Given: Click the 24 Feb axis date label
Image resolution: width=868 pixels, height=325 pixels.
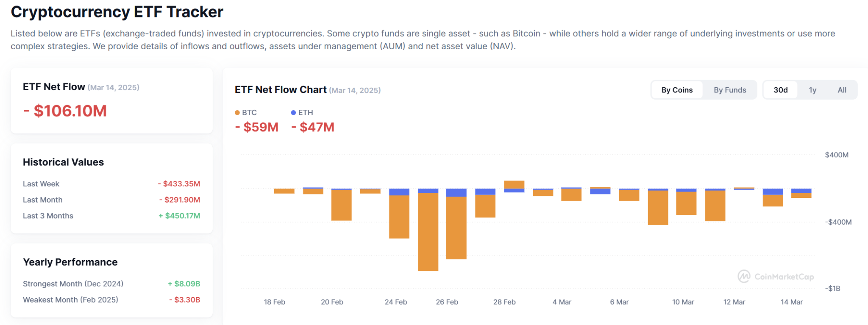Looking at the screenshot, I should (396, 302).
